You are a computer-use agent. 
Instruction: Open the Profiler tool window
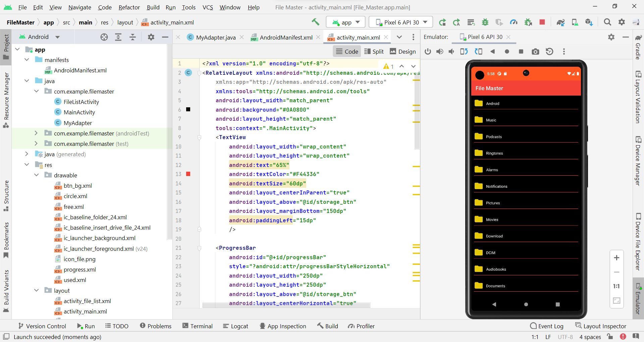[x=361, y=326]
